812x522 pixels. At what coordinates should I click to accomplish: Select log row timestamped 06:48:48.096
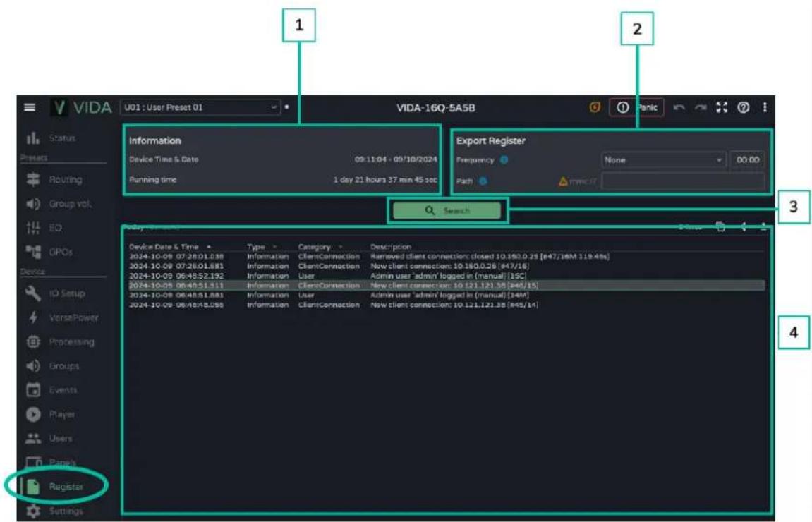tap(447, 305)
